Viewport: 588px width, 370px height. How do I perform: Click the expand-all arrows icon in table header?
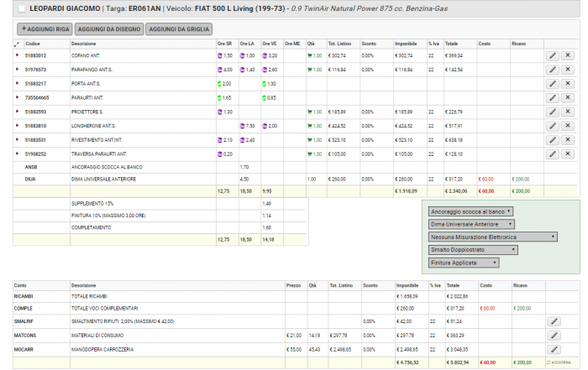click(x=17, y=44)
